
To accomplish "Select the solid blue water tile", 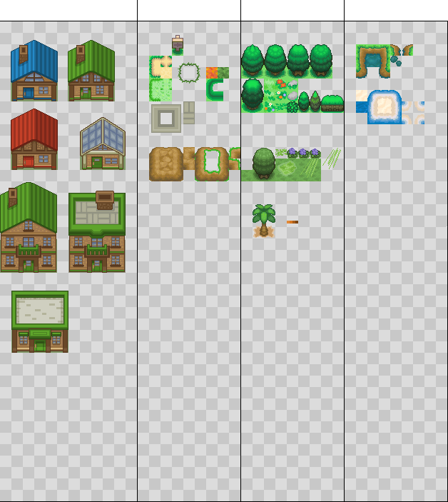I will pos(362,107).
